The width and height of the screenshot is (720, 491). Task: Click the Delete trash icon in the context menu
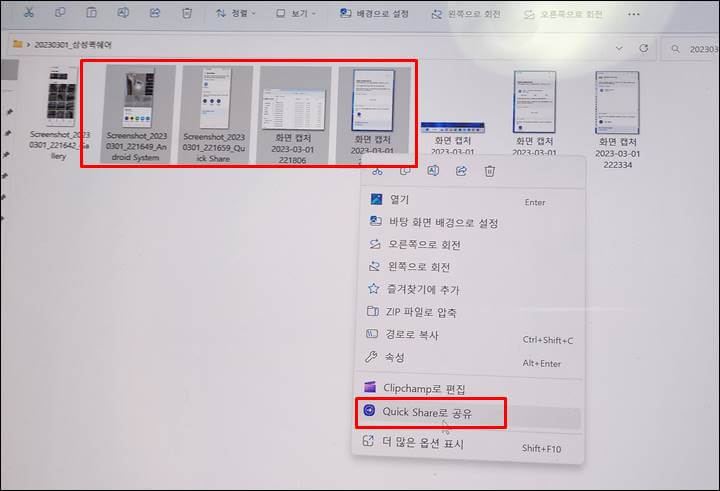coord(489,171)
